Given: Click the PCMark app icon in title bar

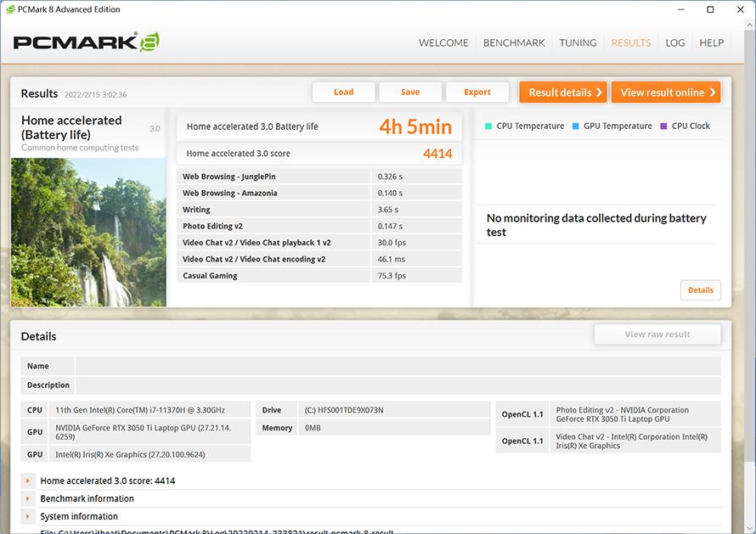Looking at the screenshot, I should (11, 9).
